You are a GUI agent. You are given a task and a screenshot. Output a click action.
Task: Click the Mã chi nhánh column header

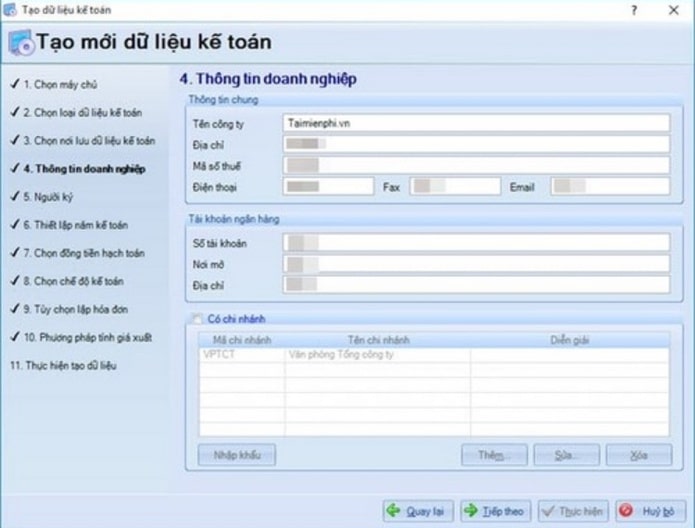[x=242, y=340]
